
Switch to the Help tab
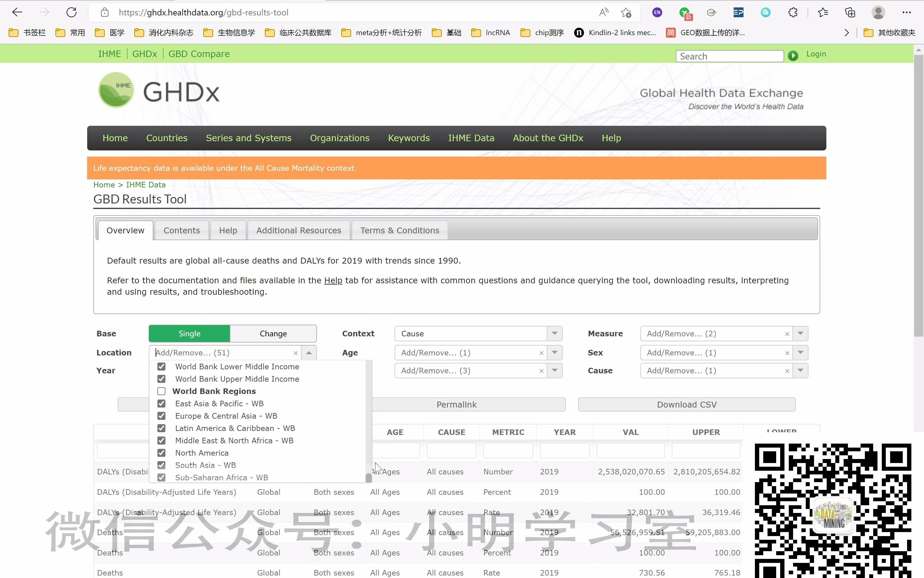pos(228,230)
